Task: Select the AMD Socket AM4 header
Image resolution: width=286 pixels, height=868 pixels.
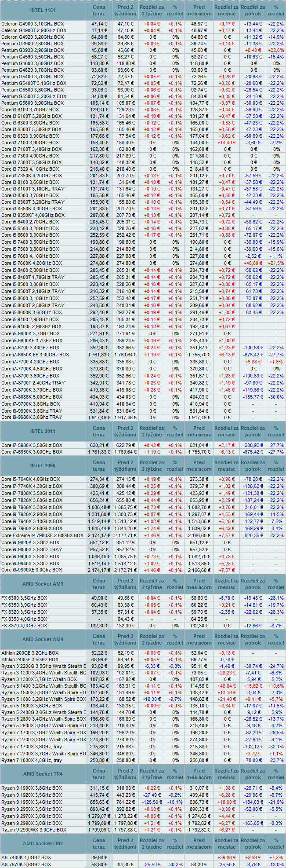Action: click(43, 639)
